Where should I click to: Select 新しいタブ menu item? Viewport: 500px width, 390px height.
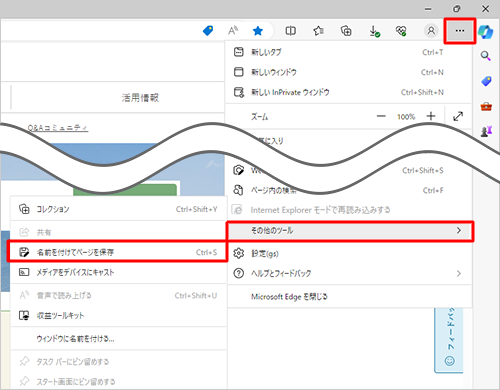point(348,52)
